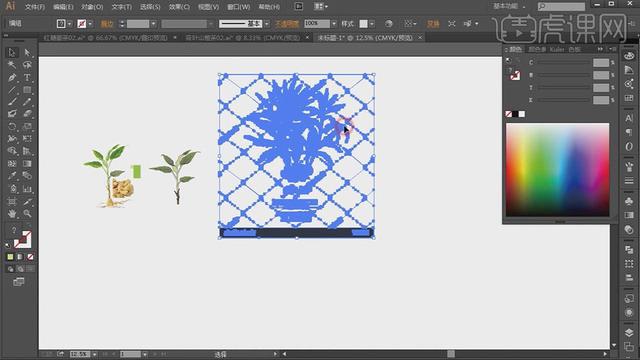The width and height of the screenshot is (640, 360).
Task: Select the Selection tool (black arrow)
Action: pos(12,52)
